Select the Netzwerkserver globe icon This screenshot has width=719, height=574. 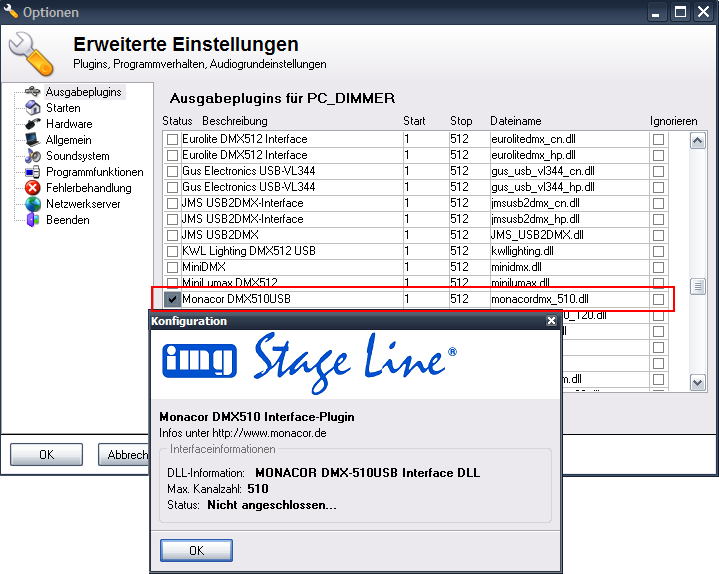(x=32, y=204)
